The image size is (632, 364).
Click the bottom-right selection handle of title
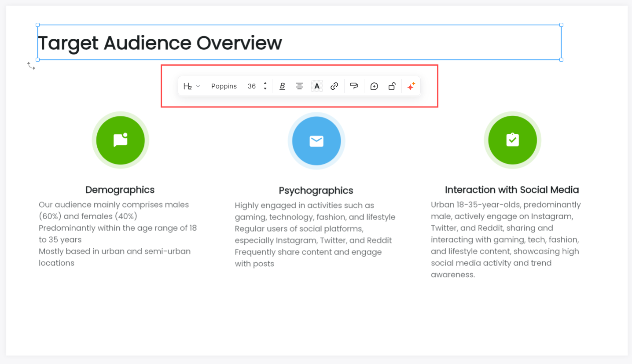(561, 59)
